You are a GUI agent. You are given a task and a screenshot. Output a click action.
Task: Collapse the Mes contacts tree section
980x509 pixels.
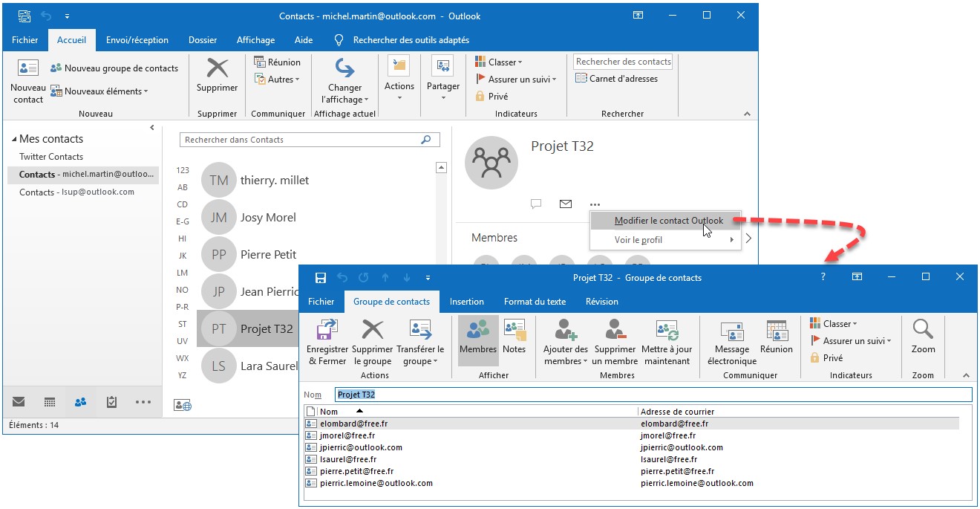[14, 140]
